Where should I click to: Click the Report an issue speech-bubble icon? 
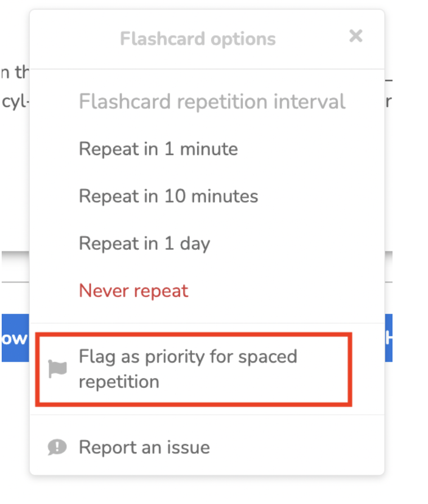tap(57, 448)
